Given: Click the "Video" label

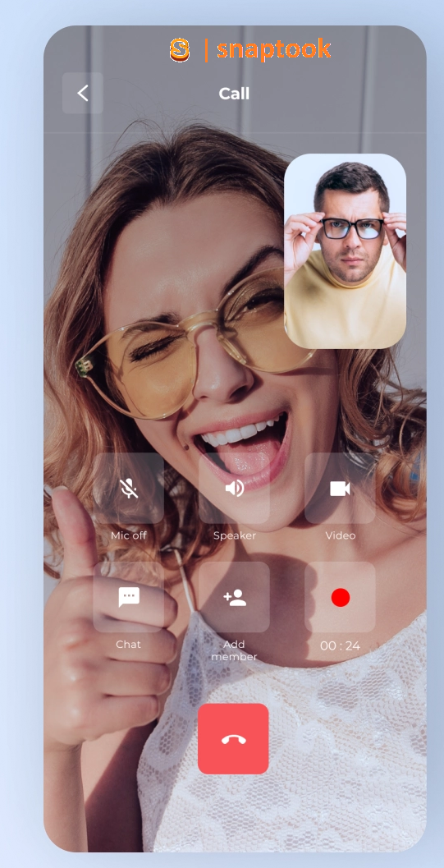Looking at the screenshot, I should tap(340, 535).
